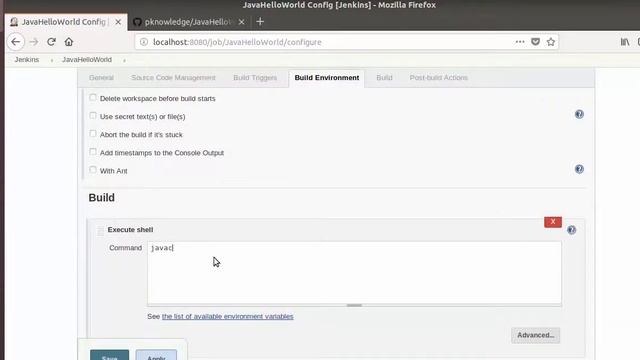
Task: Click the Save button
Action: coord(109,355)
